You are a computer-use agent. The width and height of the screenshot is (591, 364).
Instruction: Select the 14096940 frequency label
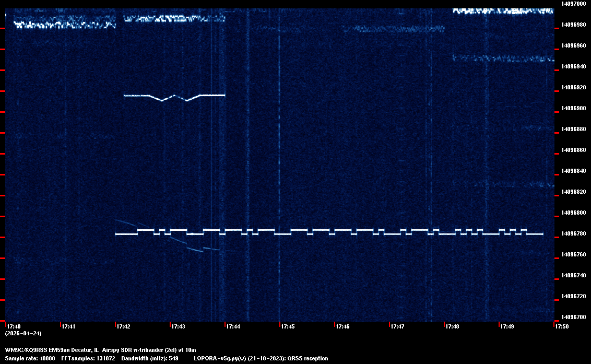[573, 66]
